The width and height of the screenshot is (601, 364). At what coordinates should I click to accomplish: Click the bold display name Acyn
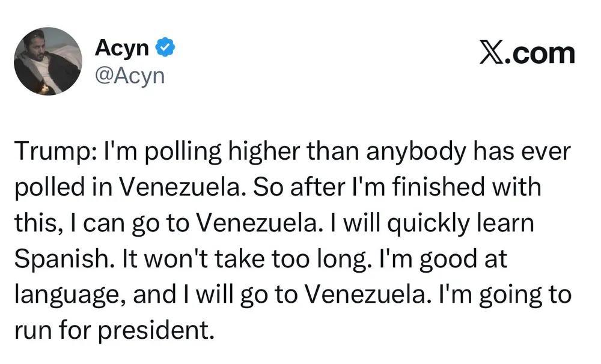[121, 47]
